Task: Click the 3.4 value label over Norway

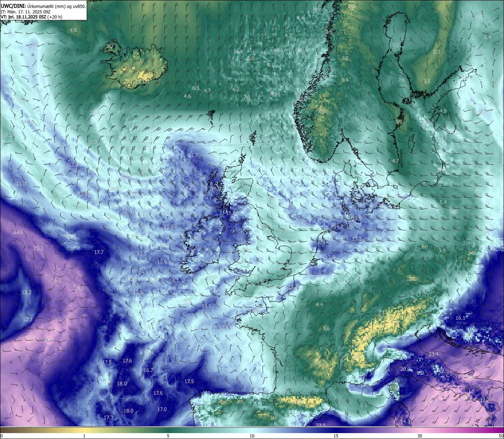Action: click(345, 80)
